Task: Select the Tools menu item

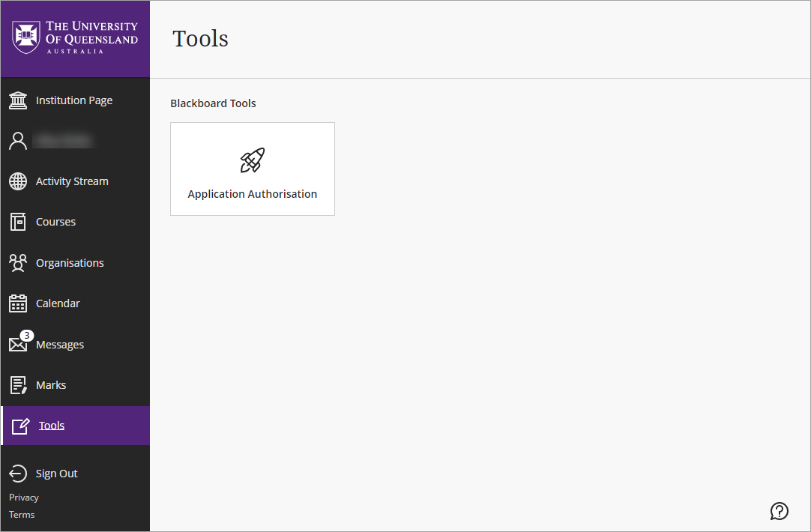Action: pos(75,426)
